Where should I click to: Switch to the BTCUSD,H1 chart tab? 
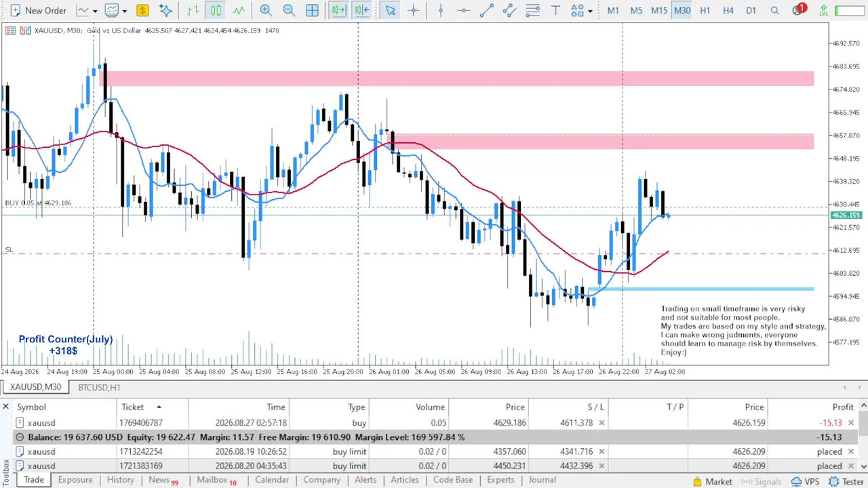point(99,387)
